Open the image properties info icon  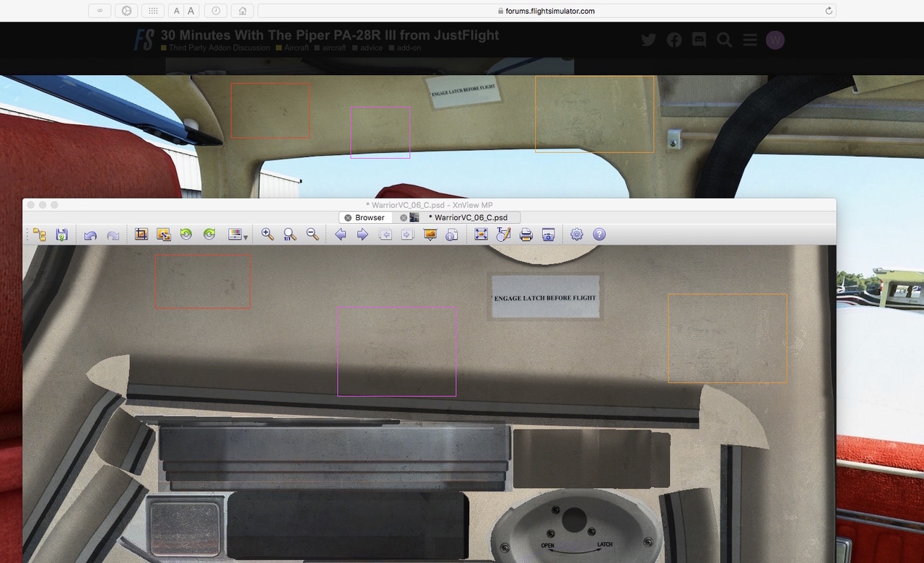[452, 235]
